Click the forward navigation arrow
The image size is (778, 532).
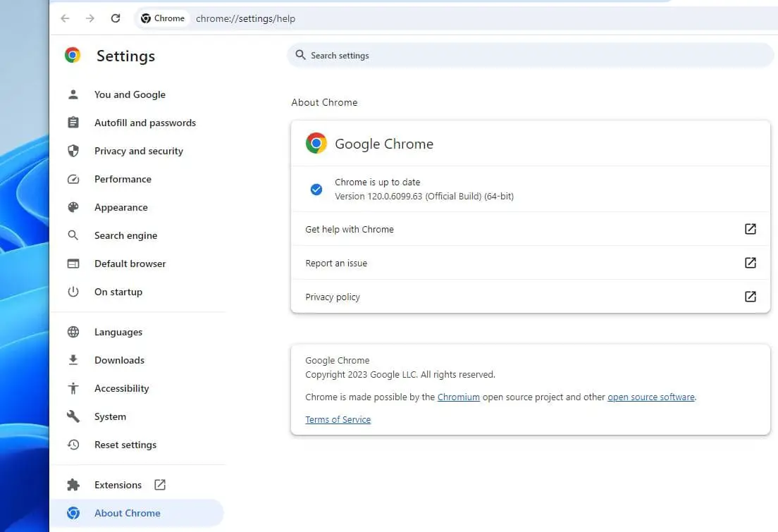[x=90, y=18]
